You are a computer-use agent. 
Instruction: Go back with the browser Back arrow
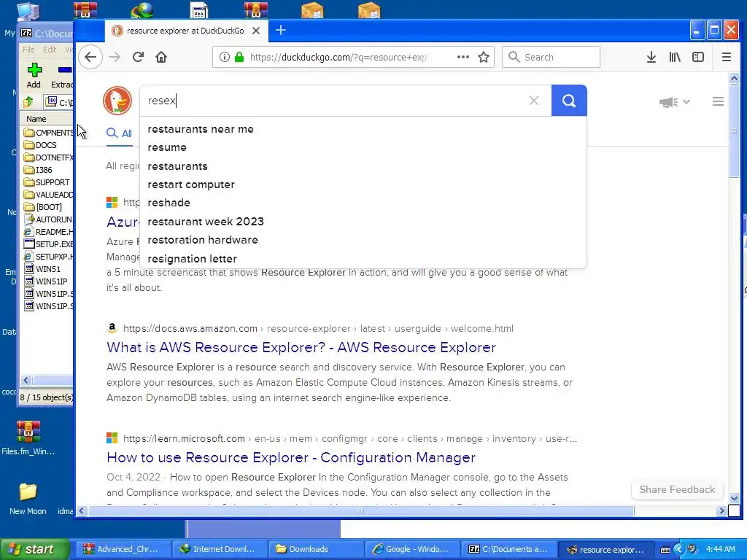click(90, 57)
